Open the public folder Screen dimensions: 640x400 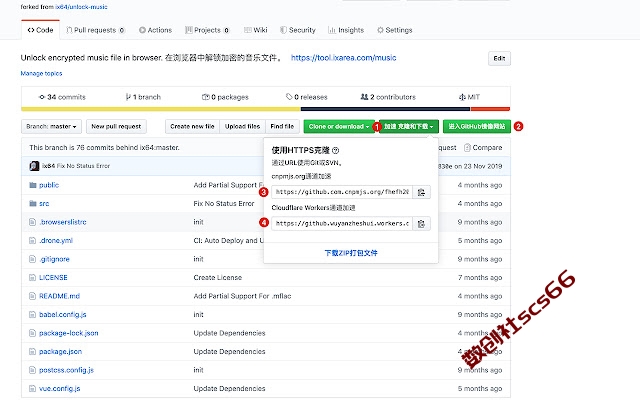pyautogui.click(x=49, y=185)
